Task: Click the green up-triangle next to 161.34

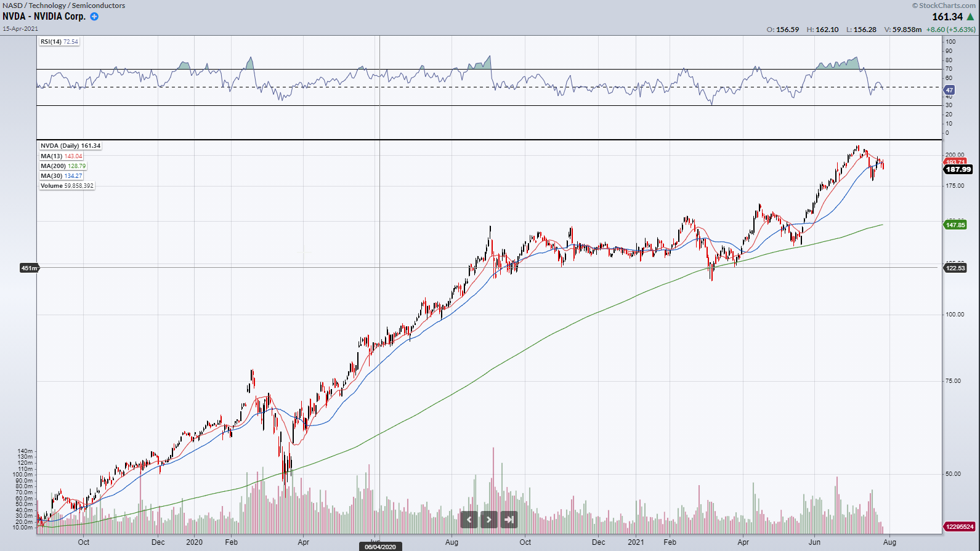Action: click(971, 17)
